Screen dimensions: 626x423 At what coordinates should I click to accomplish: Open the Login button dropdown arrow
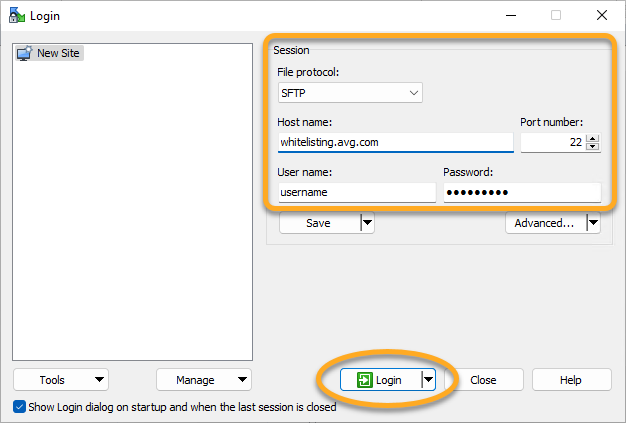click(x=428, y=380)
